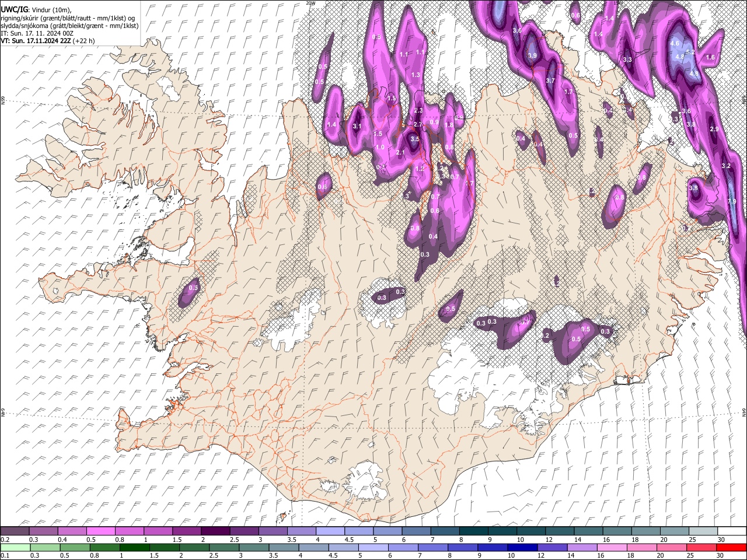Click the bottom legend swatch labeled 0.3
This screenshot has height=560, width=747.
tap(44, 547)
